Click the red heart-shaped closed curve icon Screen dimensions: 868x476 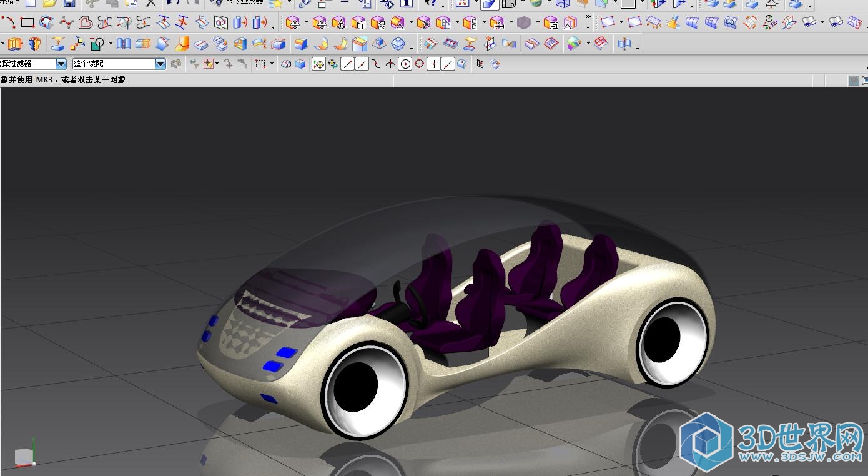86,23
